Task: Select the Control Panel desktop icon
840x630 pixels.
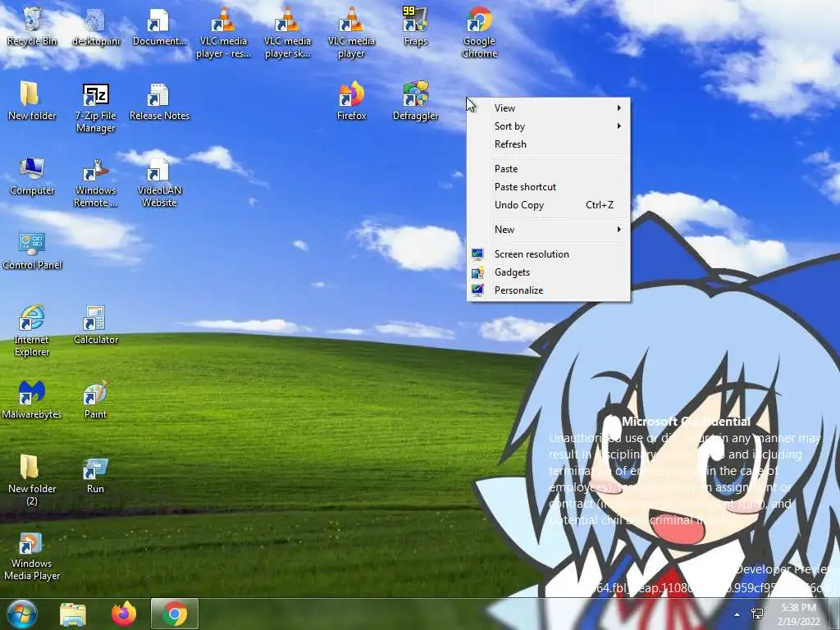Action: tap(32, 251)
